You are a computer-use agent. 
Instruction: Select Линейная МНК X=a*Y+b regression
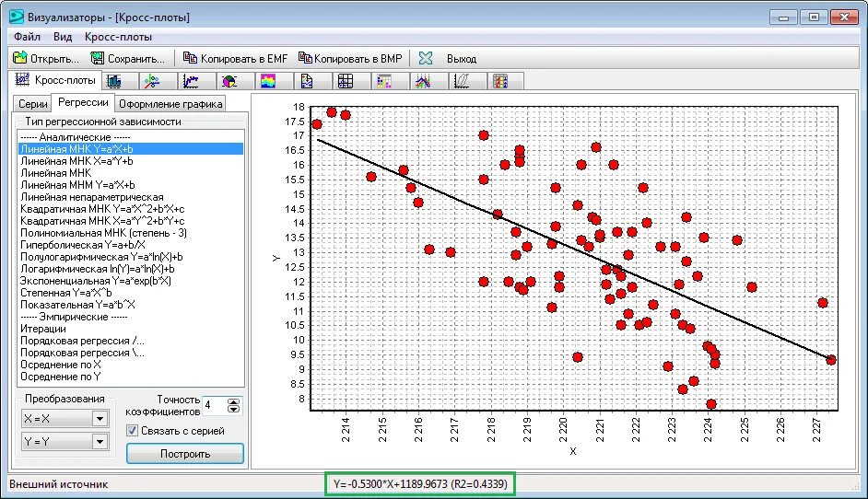coord(131,161)
